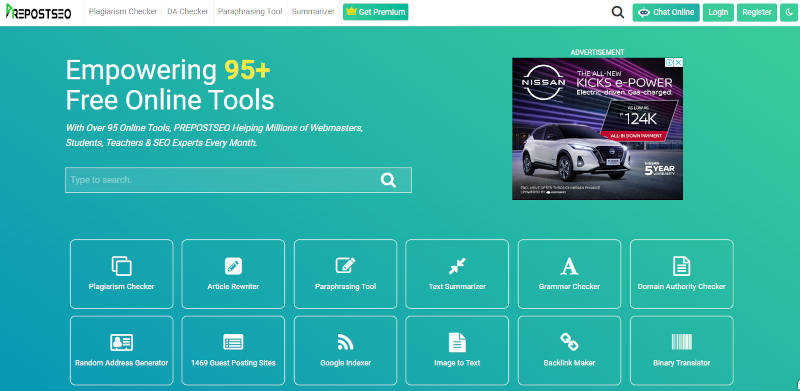
Task: Open DA Checker in the top menu
Action: click(x=187, y=12)
